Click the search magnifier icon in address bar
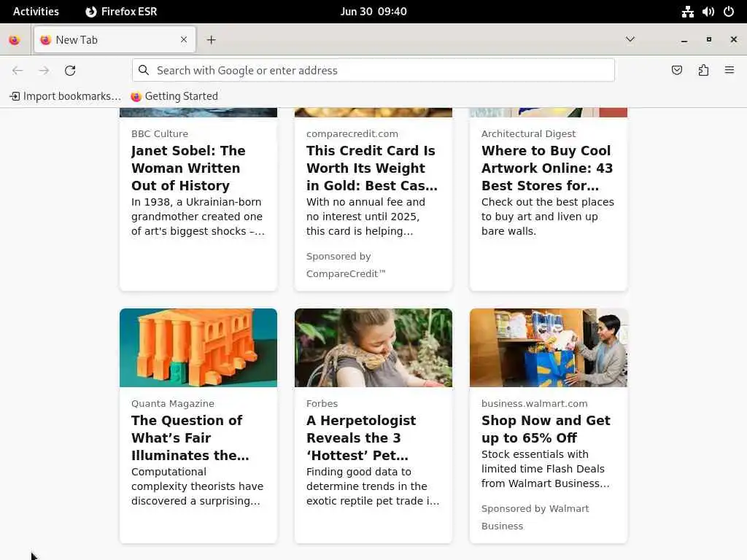747x560 pixels. 144,70
